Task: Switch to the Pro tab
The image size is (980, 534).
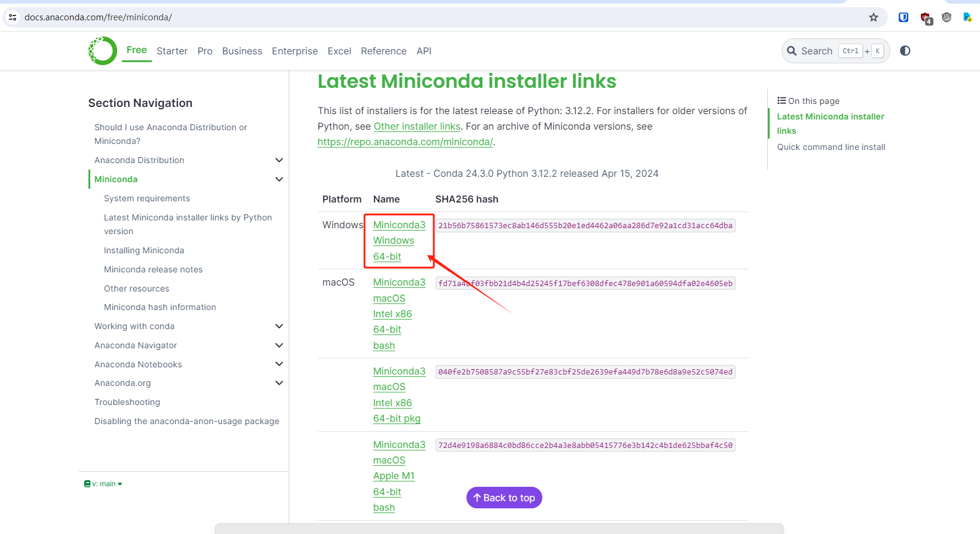Action: pyautogui.click(x=205, y=51)
